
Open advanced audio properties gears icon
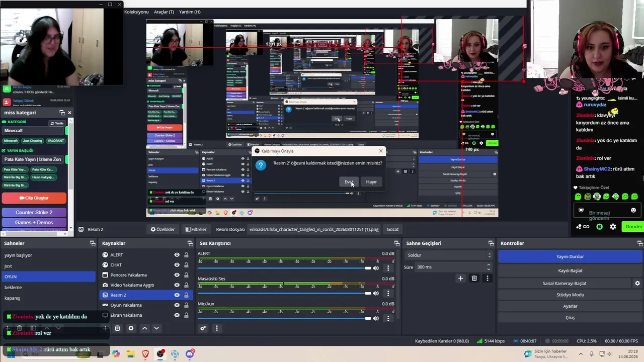(x=203, y=328)
